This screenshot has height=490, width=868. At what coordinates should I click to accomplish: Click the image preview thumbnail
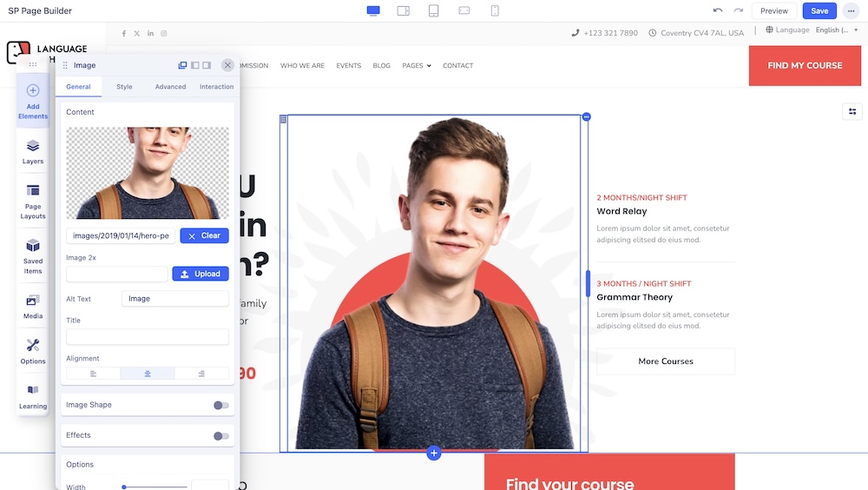pos(148,173)
